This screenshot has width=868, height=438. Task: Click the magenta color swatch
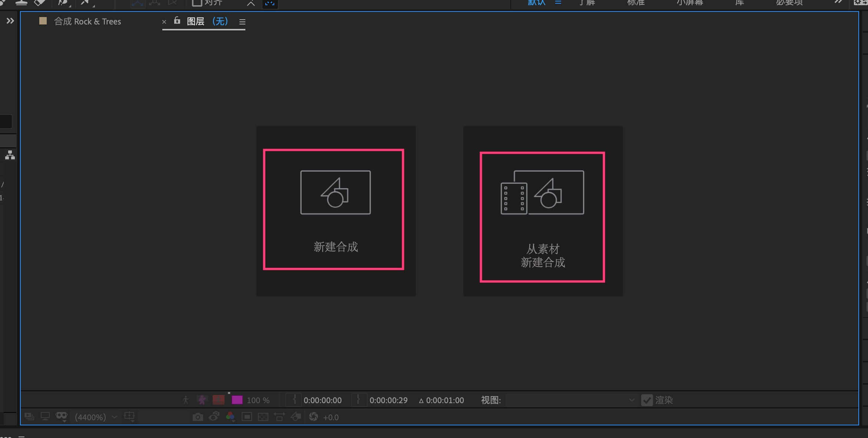coord(237,400)
